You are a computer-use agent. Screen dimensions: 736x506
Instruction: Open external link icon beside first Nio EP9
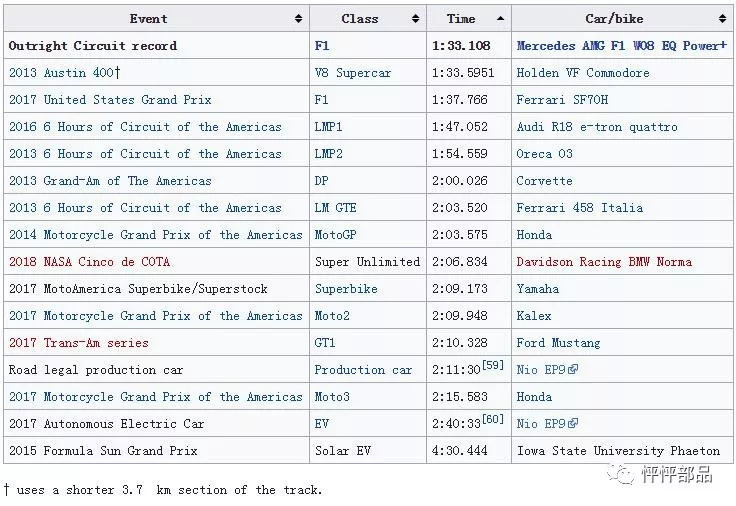[572, 370]
